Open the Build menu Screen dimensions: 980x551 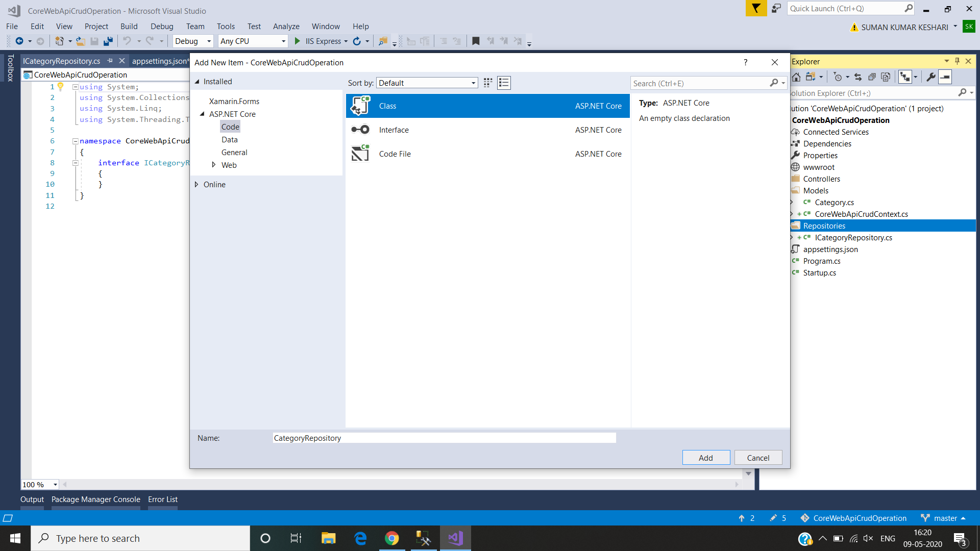pos(129,27)
